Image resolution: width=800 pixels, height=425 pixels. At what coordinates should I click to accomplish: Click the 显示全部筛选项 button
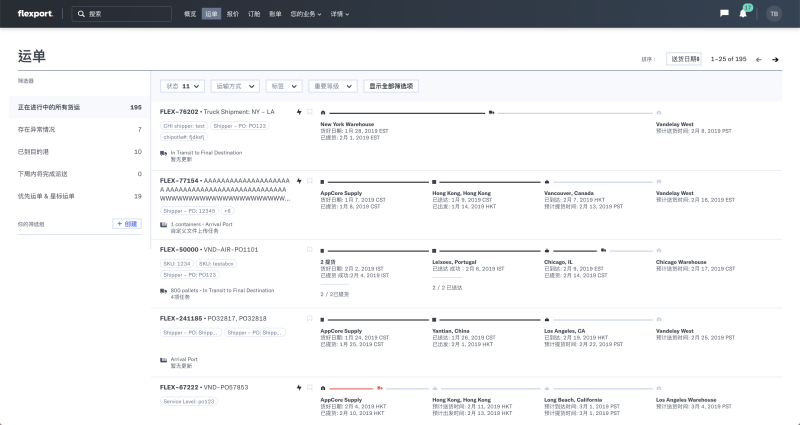pos(391,86)
